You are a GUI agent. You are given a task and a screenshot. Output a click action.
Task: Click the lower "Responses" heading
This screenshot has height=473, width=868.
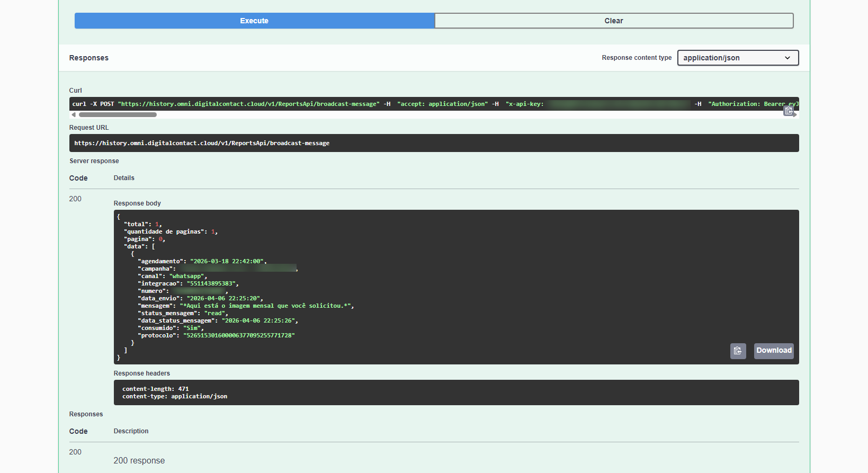pos(86,414)
